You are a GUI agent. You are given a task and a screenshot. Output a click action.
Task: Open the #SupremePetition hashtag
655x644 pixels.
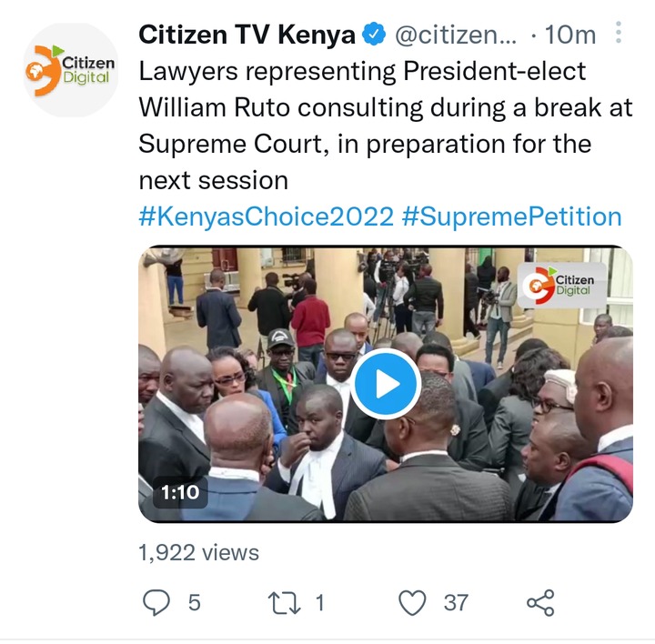(x=511, y=216)
